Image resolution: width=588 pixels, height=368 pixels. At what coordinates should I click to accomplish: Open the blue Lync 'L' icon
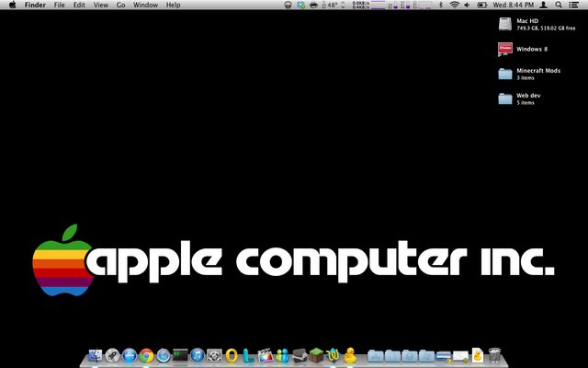[248, 355]
